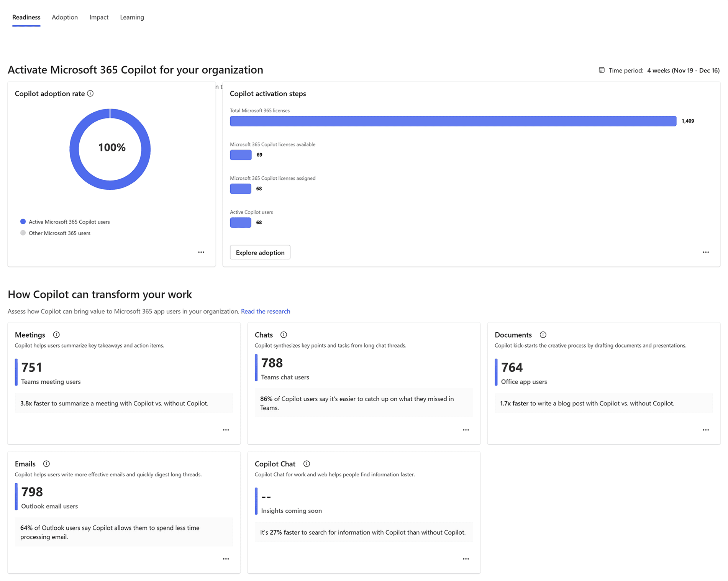Click the Chats info icon
This screenshot has width=728, height=581.
coord(284,335)
